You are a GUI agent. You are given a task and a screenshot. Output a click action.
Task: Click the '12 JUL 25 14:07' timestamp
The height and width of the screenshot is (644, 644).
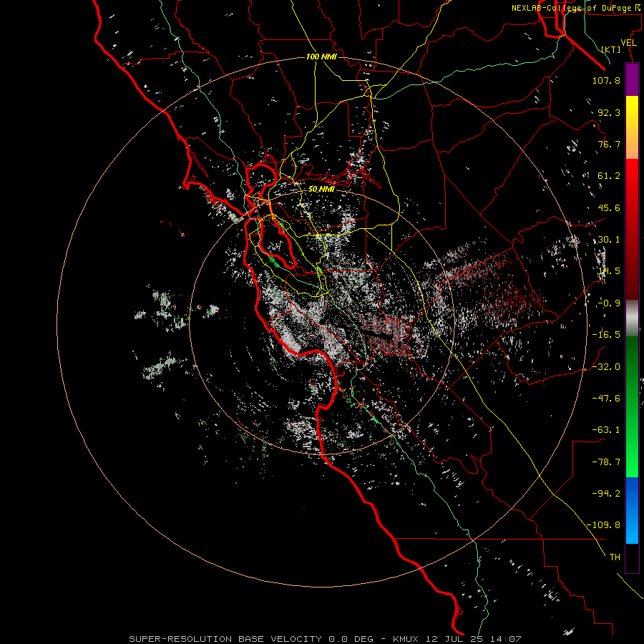coord(473,639)
